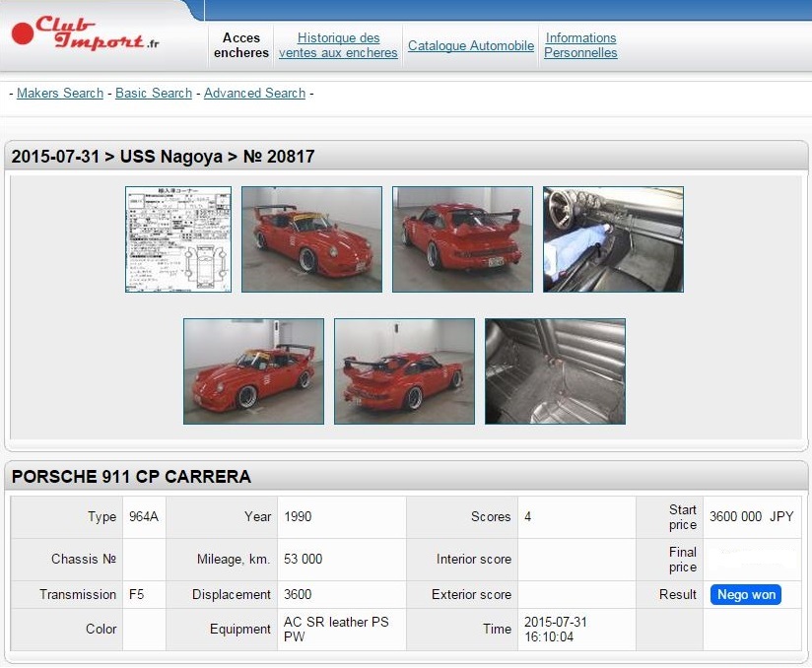View the rear seats interior photo
The height and width of the screenshot is (668, 812).
pyautogui.click(x=555, y=370)
